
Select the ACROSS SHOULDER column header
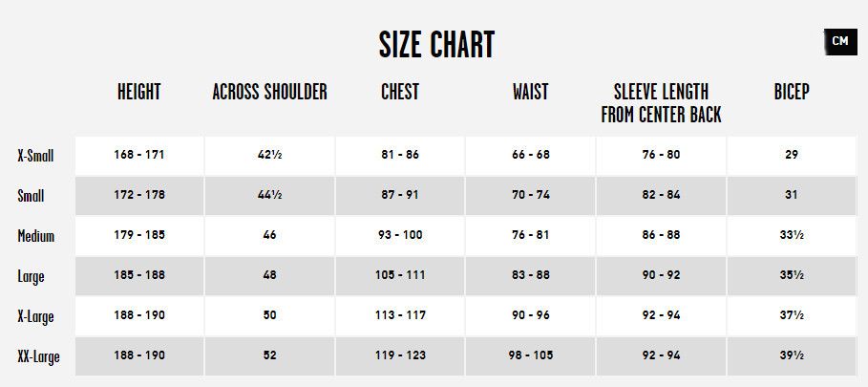pyautogui.click(x=269, y=92)
